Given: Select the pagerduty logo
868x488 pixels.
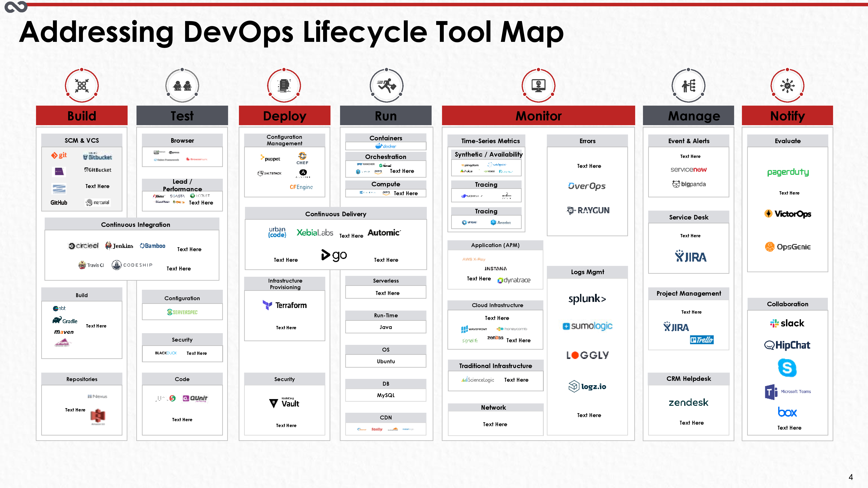Looking at the screenshot, I should click(x=788, y=172).
